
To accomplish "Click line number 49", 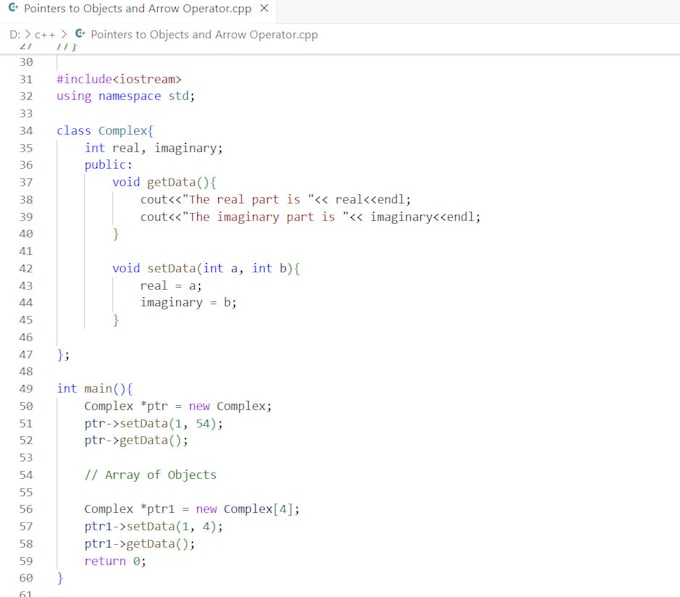I will [26, 388].
